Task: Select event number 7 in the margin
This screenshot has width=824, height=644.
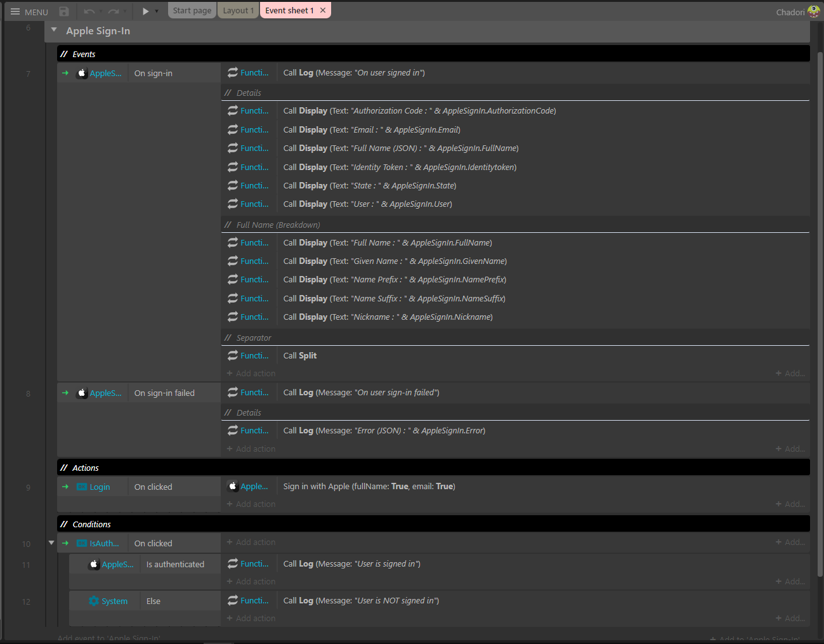Action: pos(27,73)
